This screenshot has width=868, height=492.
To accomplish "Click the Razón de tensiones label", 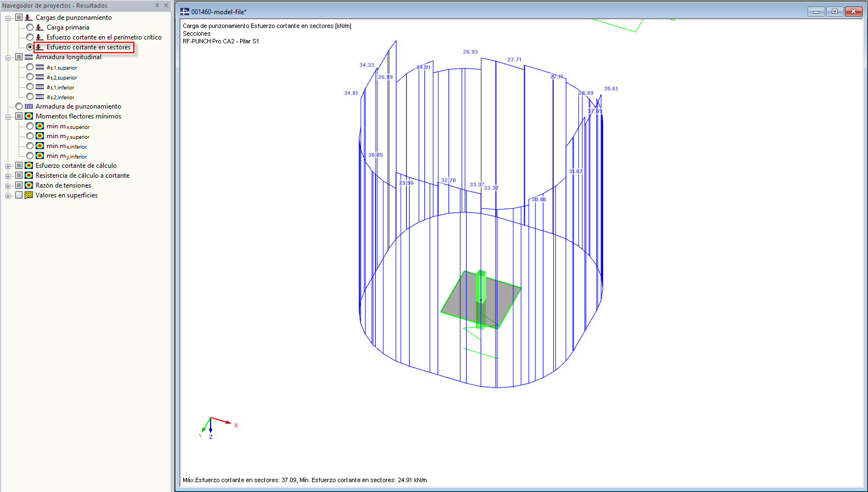I will (x=63, y=185).
